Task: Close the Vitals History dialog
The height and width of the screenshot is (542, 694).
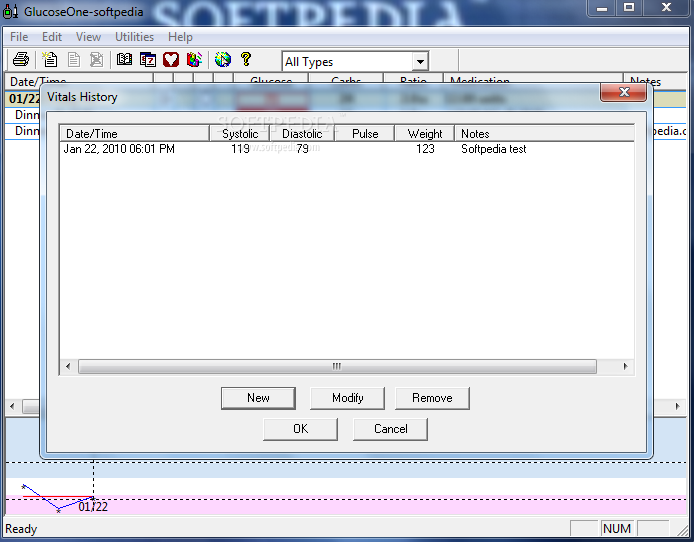Action: (x=624, y=92)
